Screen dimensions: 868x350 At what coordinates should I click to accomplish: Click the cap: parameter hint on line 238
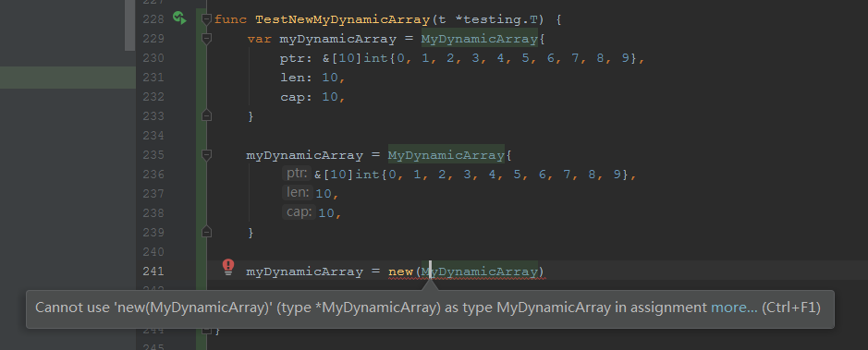[x=299, y=212]
